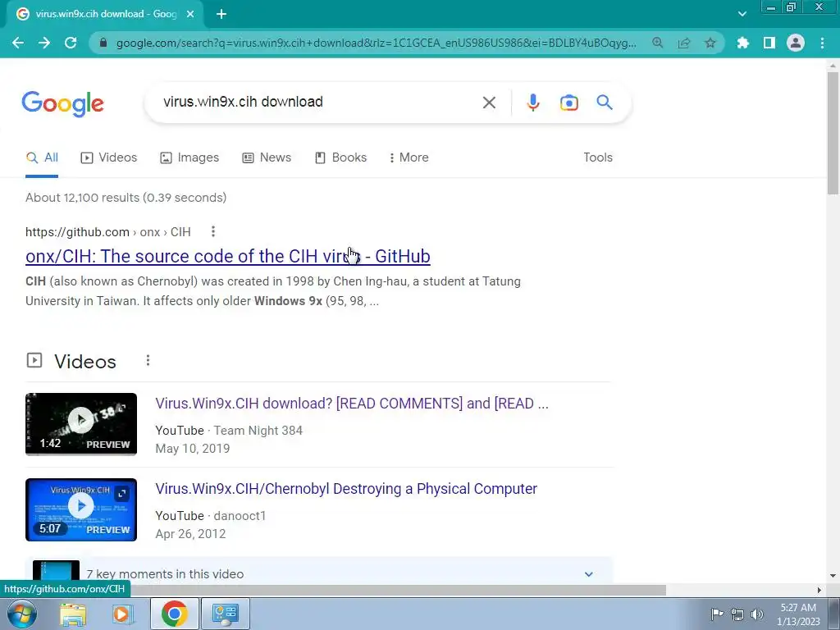The height and width of the screenshot is (630, 840).
Task: Open the volume speaker tray icon
Action: tap(757, 614)
